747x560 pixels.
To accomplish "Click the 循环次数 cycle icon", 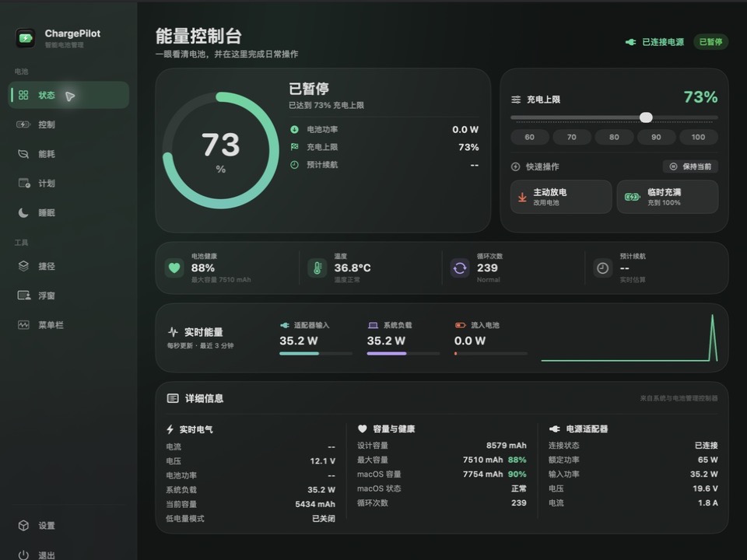I will coord(460,268).
